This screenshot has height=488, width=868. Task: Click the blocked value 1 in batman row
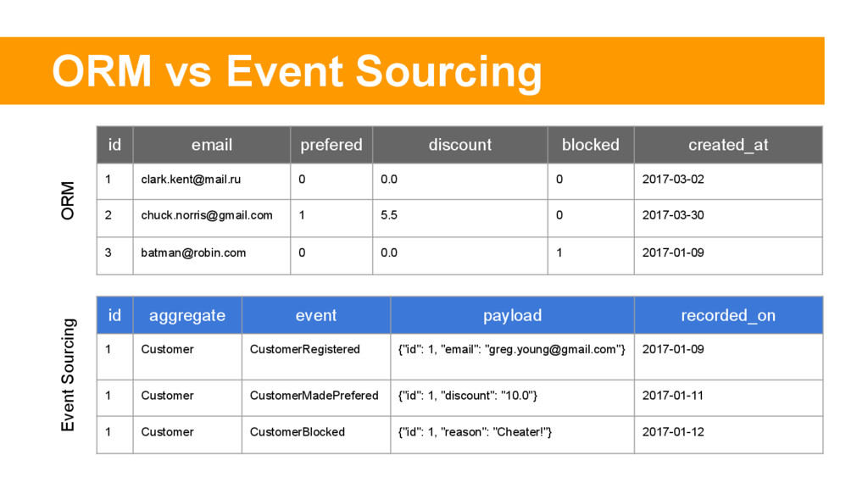[x=559, y=252]
